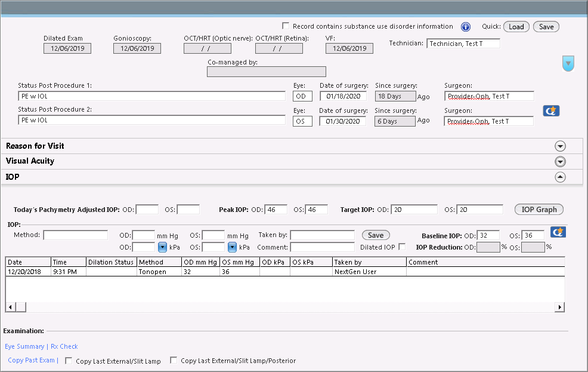Click the 18 Days since surgery field
588x372 pixels.
(x=395, y=96)
